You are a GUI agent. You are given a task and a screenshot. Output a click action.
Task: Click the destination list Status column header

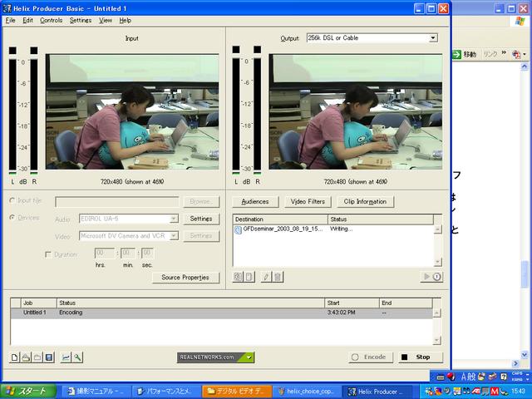(381, 219)
